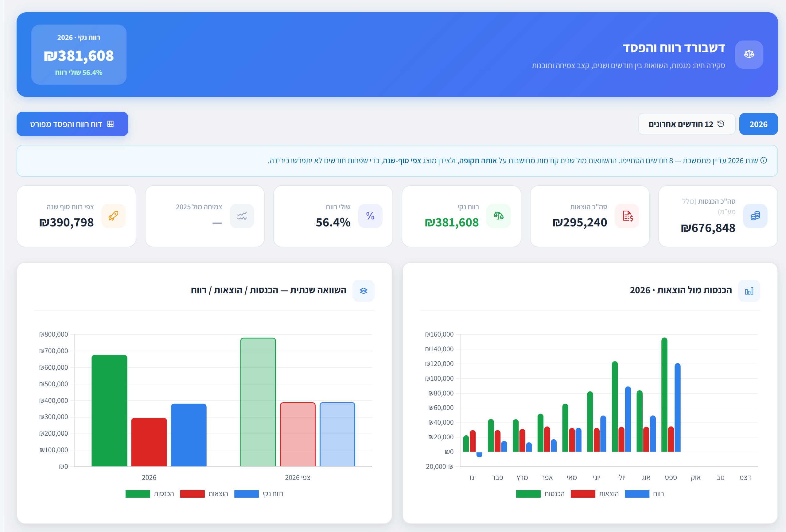Toggle רווח נקי legend in yearly comparison chart
The width and height of the screenshot is (786, 532).
259,494
